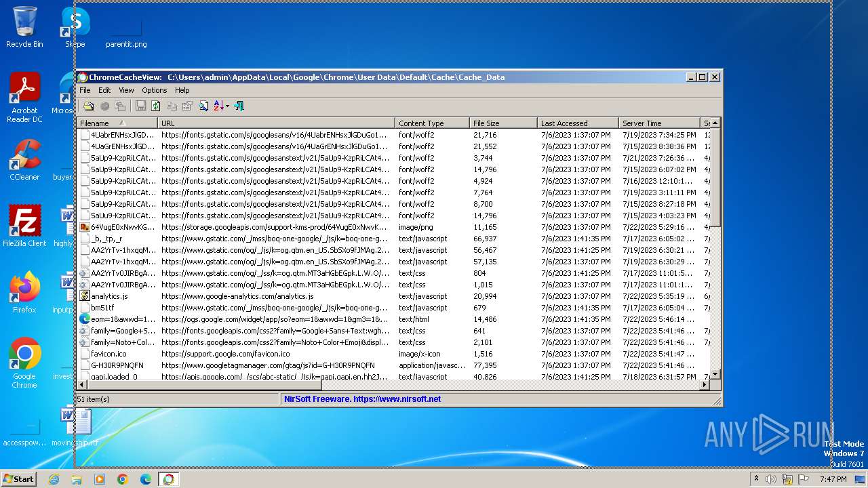Sort by the Last Accessed column header

pos(578,123)
